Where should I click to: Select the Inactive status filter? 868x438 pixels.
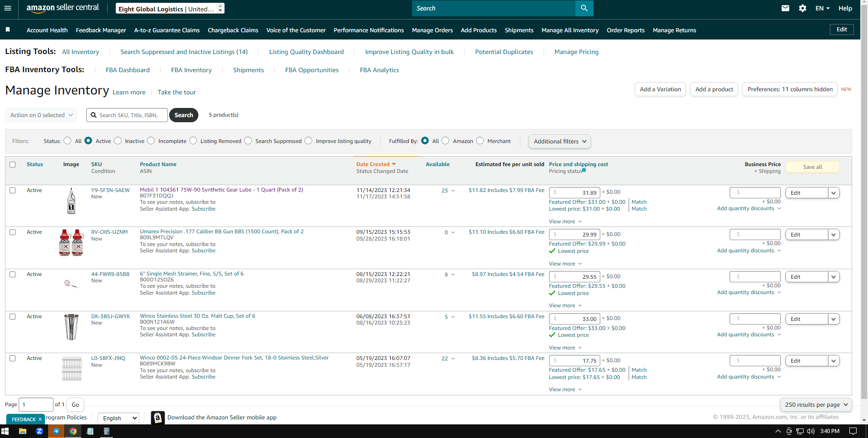coord(118,141)
